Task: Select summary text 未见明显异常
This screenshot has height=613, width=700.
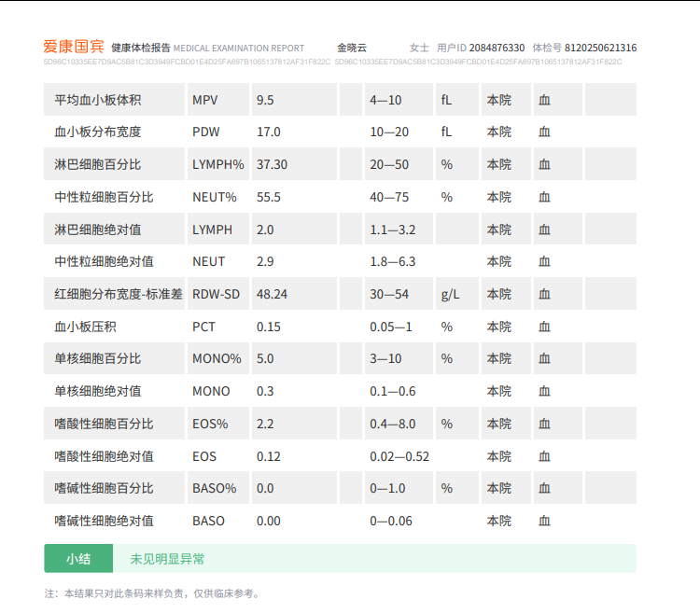Action: coord(167,559)
